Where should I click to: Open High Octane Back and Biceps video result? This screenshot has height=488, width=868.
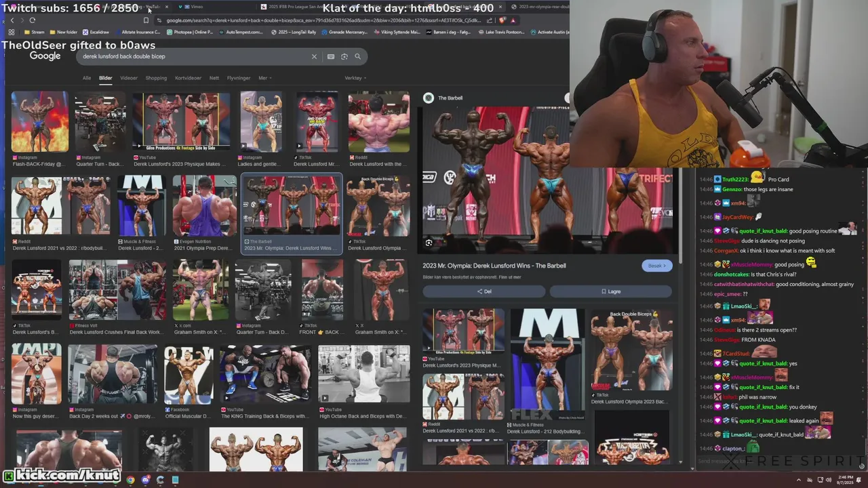click(x=364, y=374)
